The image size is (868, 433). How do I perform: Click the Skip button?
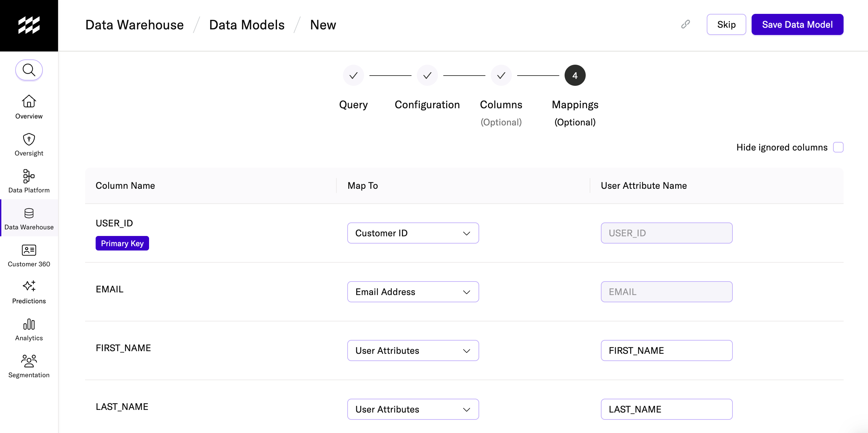726,24
